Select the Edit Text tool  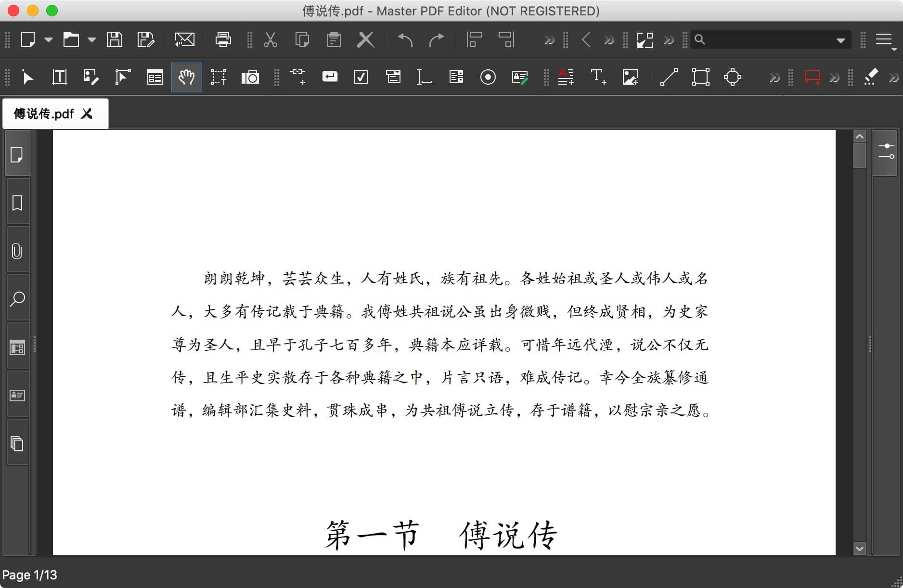(59, 77)
